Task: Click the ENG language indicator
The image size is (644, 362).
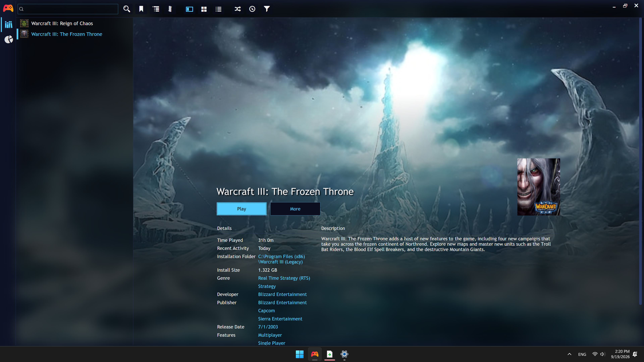Action: tap(582, 354)
